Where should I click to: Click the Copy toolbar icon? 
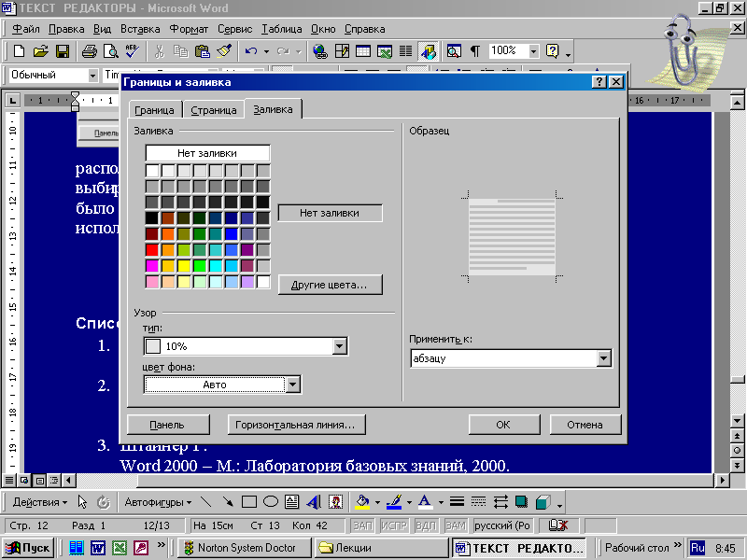[x=180, y=51]
